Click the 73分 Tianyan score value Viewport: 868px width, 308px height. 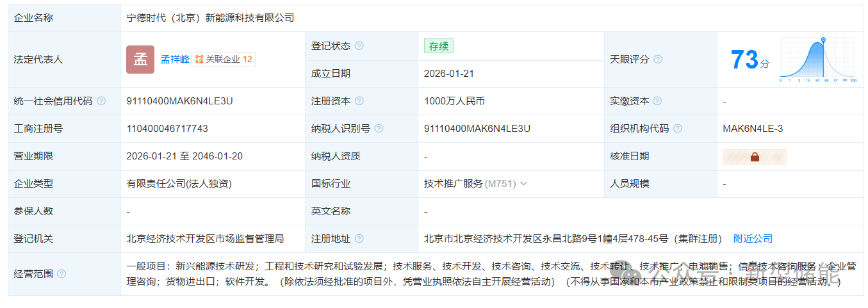pos(750,60)
